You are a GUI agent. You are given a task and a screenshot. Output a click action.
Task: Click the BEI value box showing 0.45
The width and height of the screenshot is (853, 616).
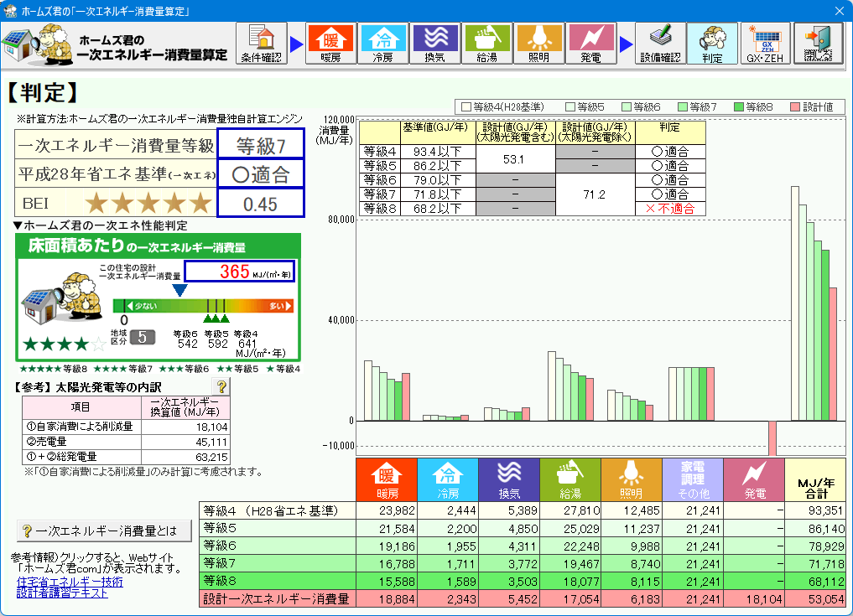click(x=260, y=204)
